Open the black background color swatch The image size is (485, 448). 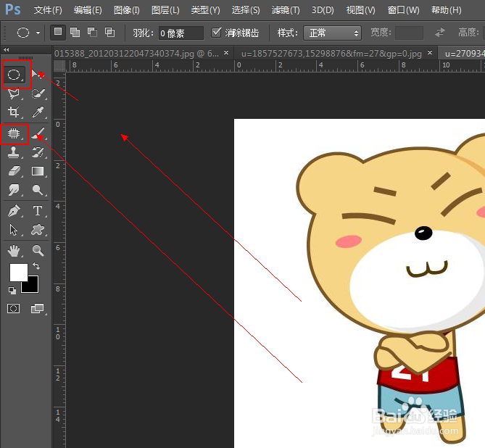click(x=32, y=286)
